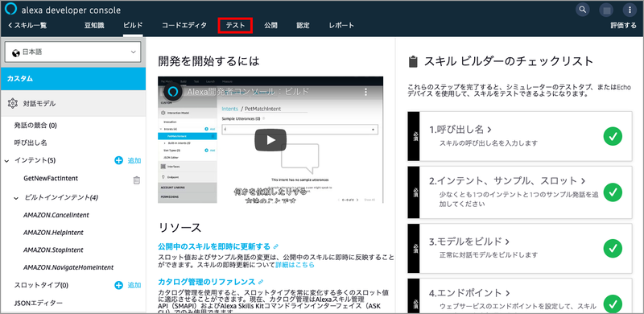Screen dimensions: 644x314
Task: Select the カスタム sidebar item
Action: 72,79
